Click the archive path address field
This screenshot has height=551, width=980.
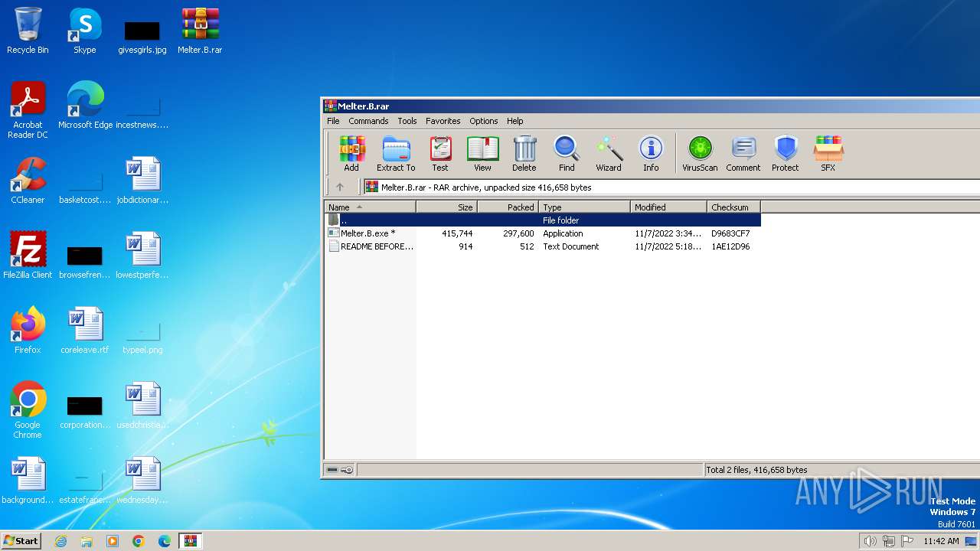tap(672, 187)
